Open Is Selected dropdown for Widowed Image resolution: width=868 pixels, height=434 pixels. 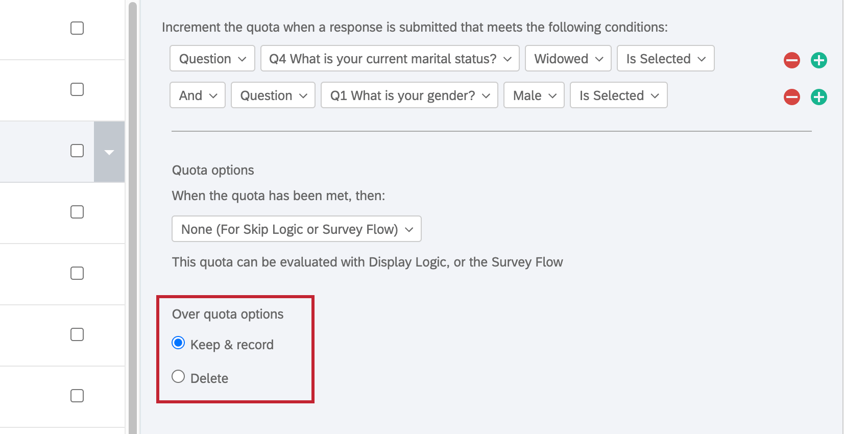click(x=666, y=58)
